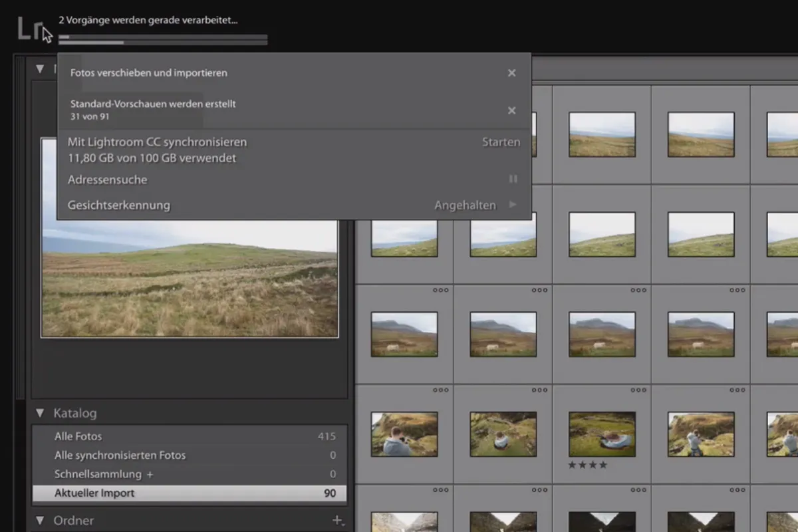Click the 90 count beside Aktueller Import
The image size is (798, 532).
[x=330, y=493]
